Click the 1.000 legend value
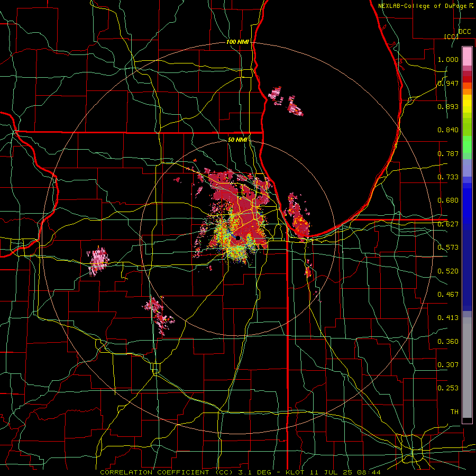The image size is (476, 476). click(448, 59)
